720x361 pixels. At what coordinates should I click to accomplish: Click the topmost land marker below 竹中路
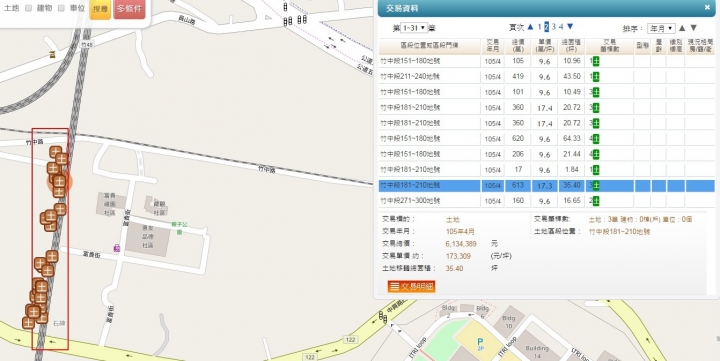[x=56, y=152]
